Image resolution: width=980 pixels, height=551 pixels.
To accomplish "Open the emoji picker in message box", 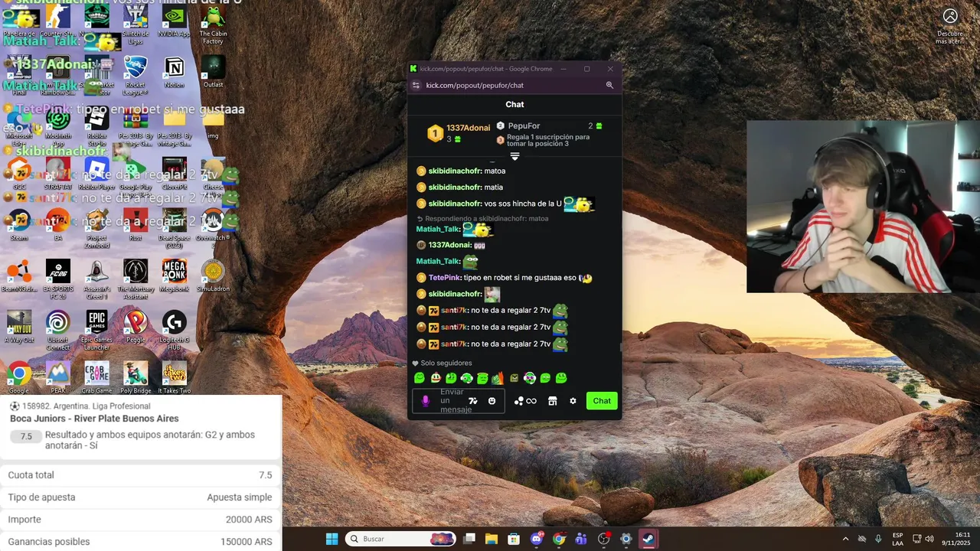I will pos(492,401).
